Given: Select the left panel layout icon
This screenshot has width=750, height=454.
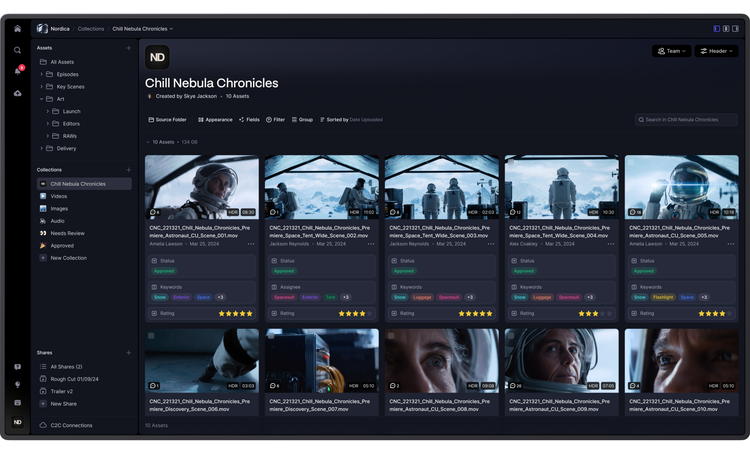Looking at the screenshot, I should click(717, 29).
